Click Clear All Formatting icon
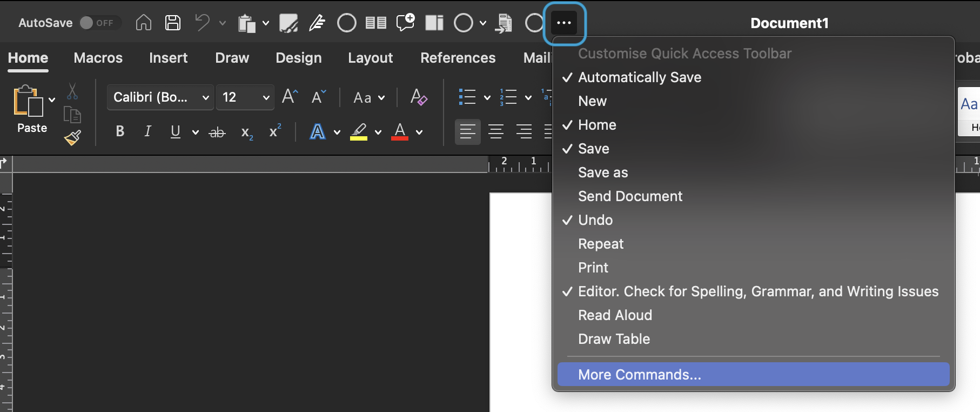Image resolution: width=980 pixels, height=412 pixels. [419, 97]
